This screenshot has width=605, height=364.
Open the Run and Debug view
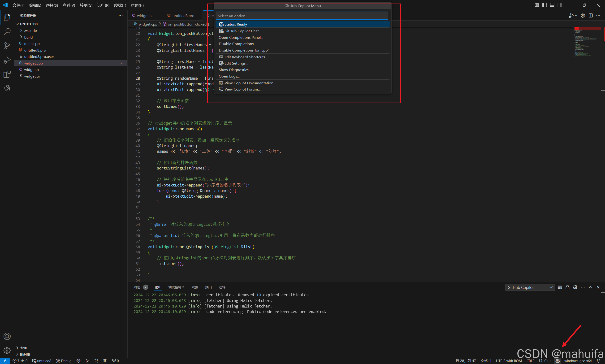pyautogui.click(x=7, y=60)
